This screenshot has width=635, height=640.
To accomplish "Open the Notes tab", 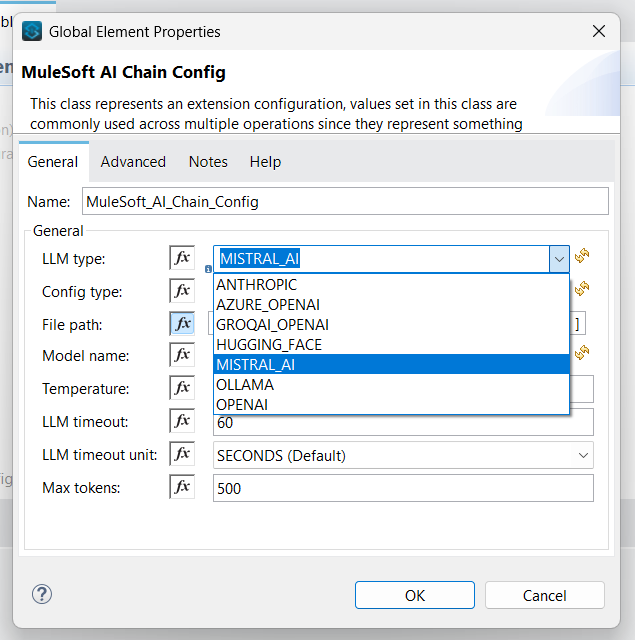I will (208, 162).
